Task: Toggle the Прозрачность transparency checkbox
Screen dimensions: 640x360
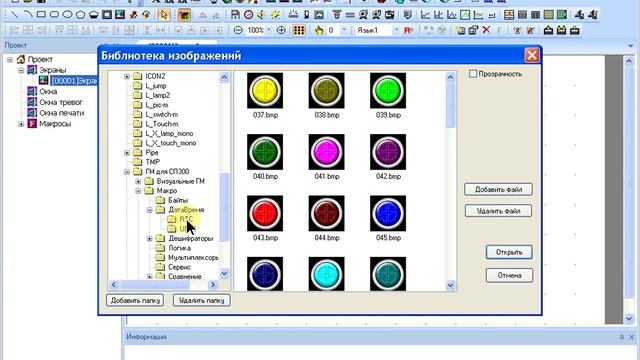Action: (473, 74)
